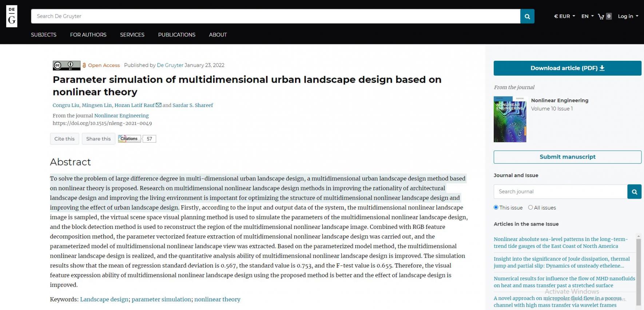Open the EUR currency dropdown

click(564, 16)
